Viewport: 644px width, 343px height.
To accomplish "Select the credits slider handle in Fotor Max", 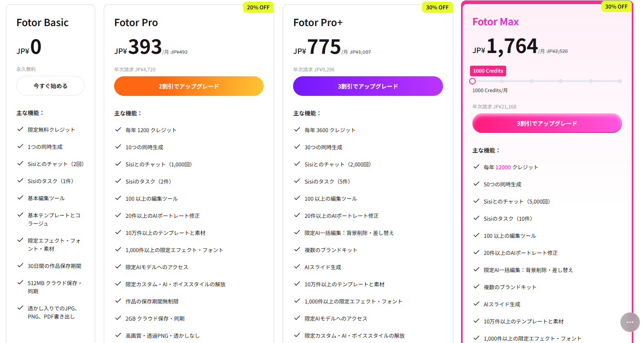I will tap(472, 81).
